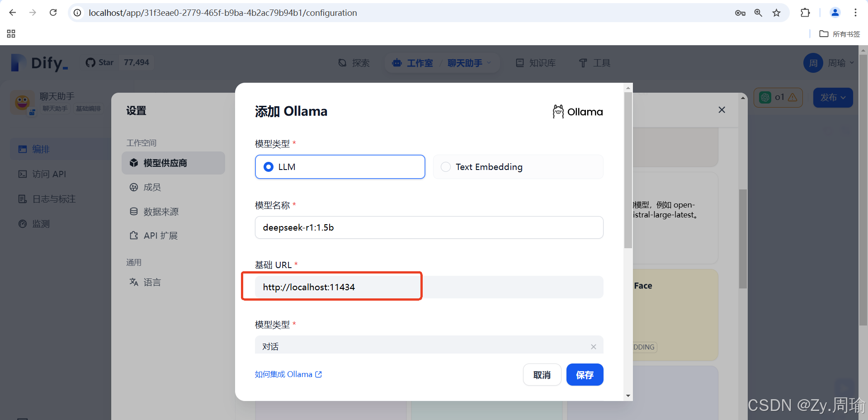Open the browser extensions puzzle icon
The image size is (868, 420).
point(805,13)
